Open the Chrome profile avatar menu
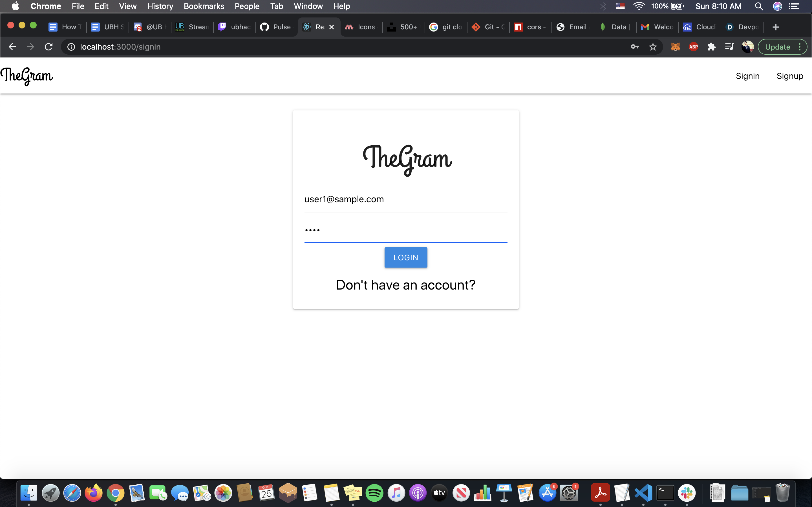 pos(747,46)
